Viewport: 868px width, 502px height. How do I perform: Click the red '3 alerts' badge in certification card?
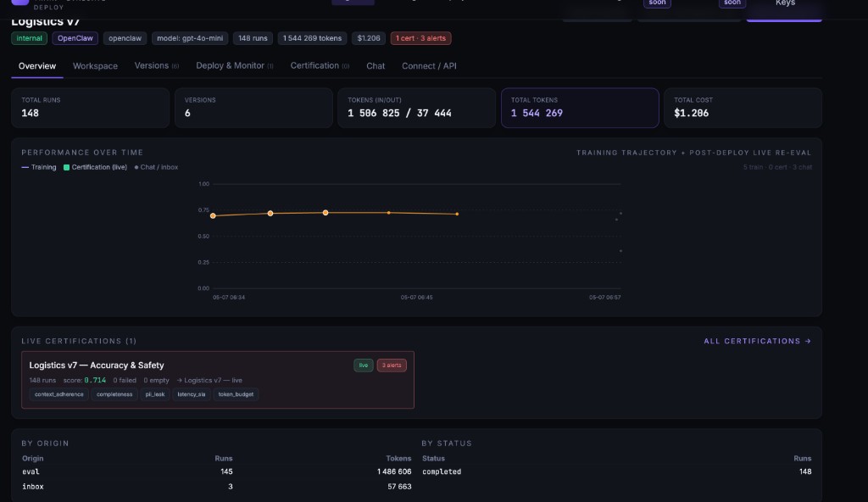pyautogui.click(x=392, y=365)
